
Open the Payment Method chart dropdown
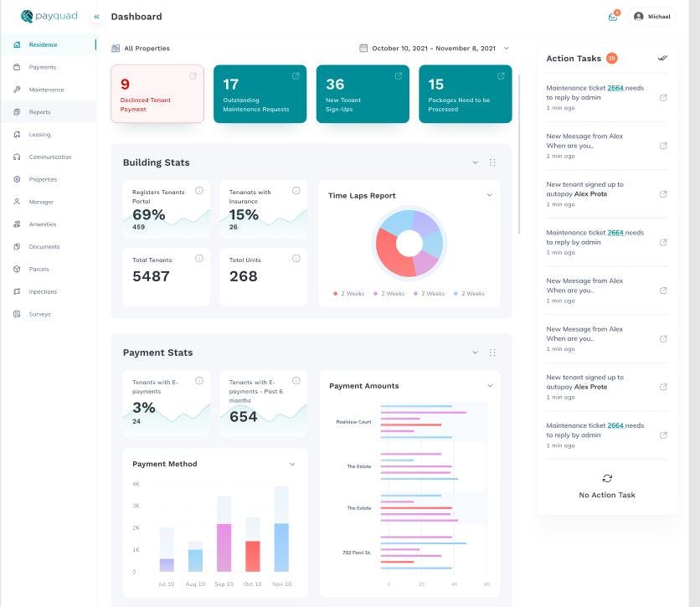point(292,463)
